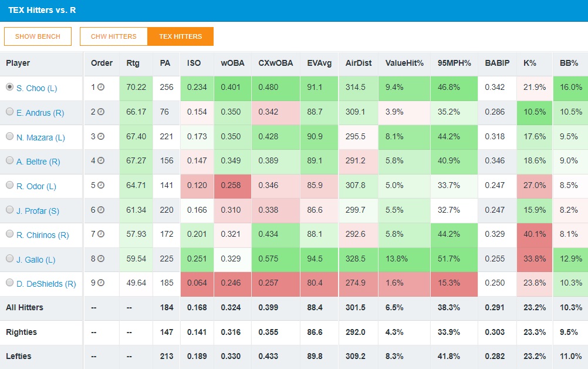
Task: Sort by the Player column header
Action: click(x=18, y=63)
